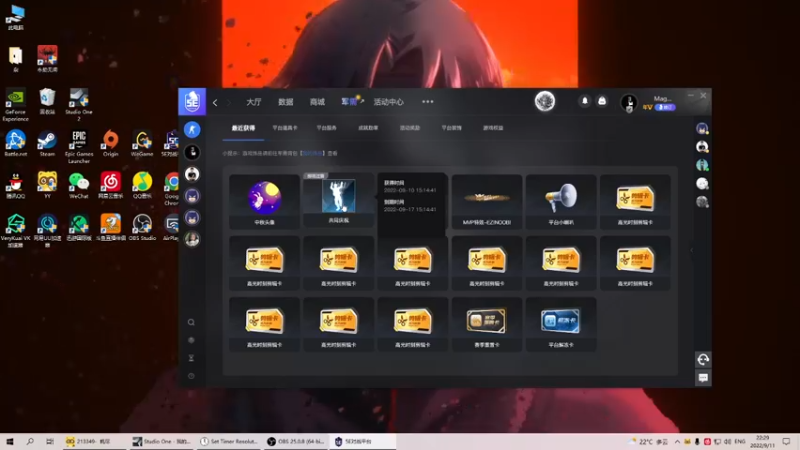Click the hourglass icon in left sidebar

[x=191, y=358]
